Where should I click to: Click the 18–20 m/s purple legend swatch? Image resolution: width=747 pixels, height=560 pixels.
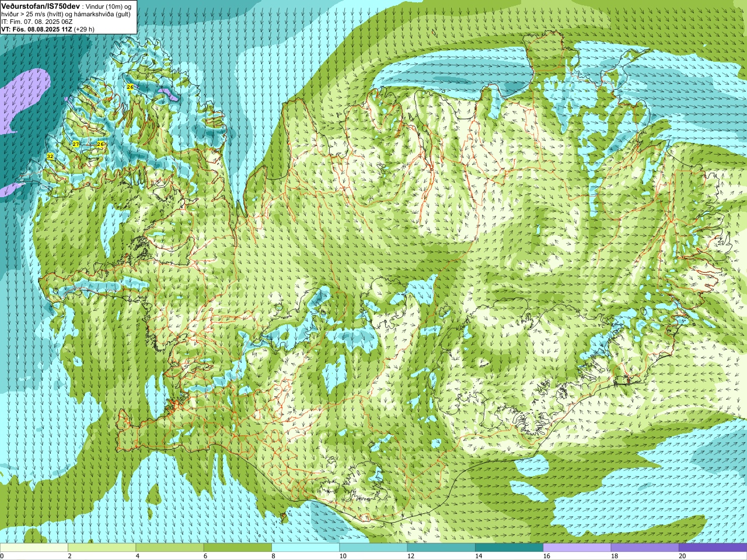(x=645, y=548)
